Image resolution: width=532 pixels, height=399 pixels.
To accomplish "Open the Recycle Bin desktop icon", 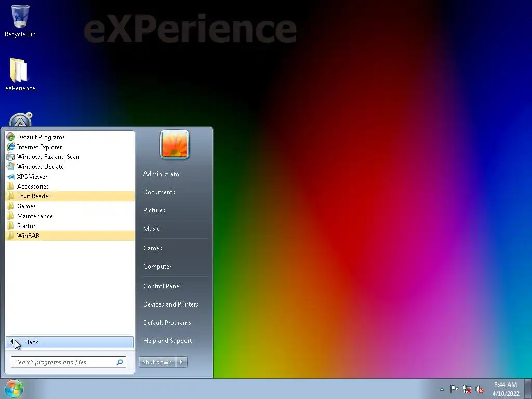I will pyautogui.click(x=20, y=20).
